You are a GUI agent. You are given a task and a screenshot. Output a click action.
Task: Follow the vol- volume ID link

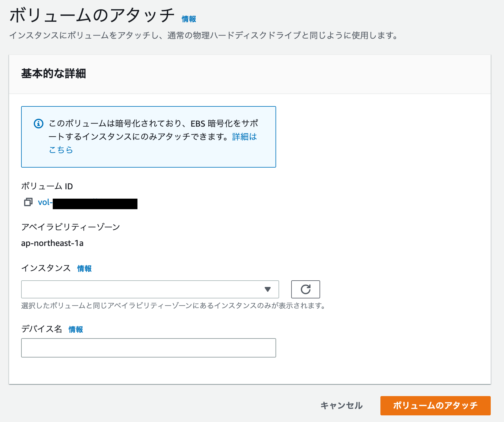(45, 202)
